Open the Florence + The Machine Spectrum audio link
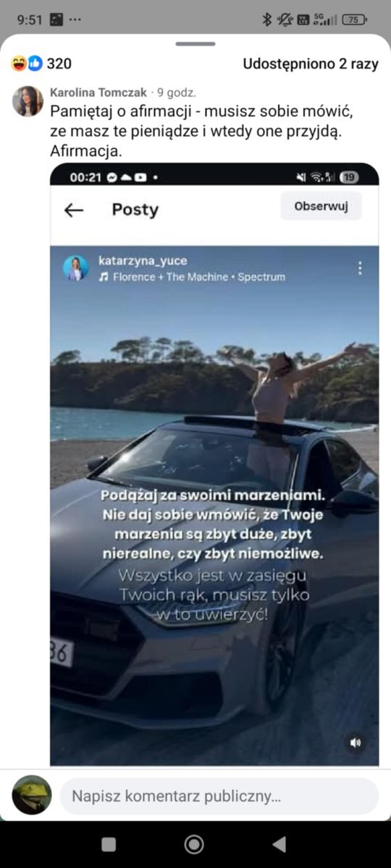The height and width of the screenshot is (868, 391). click(x=192, y=276)
